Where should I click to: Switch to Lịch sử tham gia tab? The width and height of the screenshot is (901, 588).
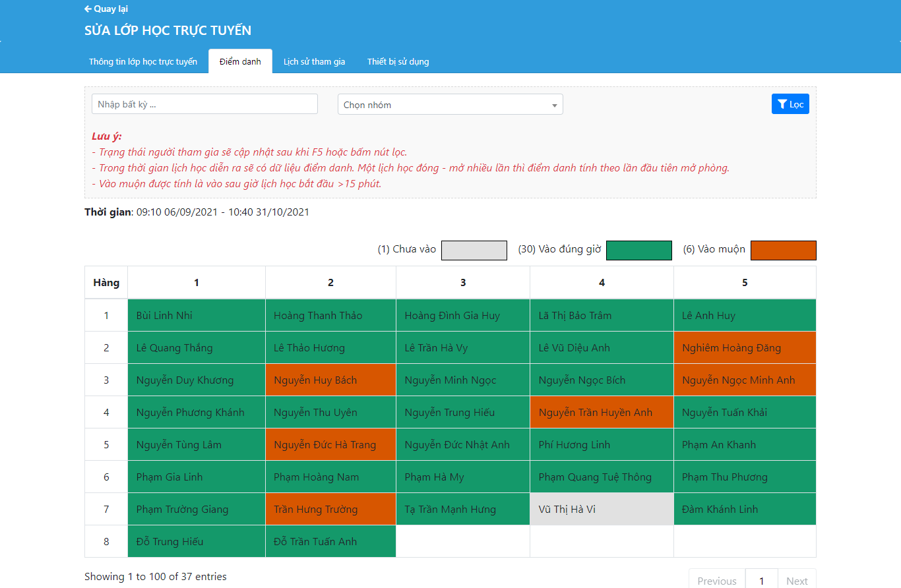[x=314, y=62]
